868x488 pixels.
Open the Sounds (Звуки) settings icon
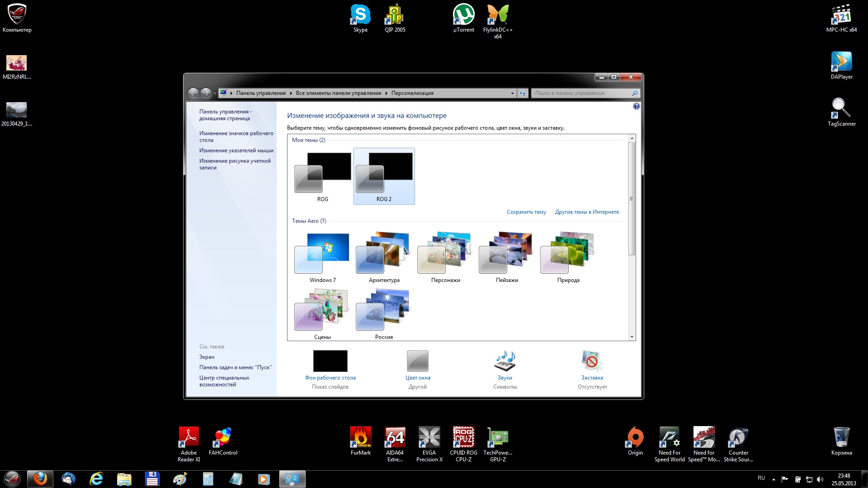pos(505,361)
